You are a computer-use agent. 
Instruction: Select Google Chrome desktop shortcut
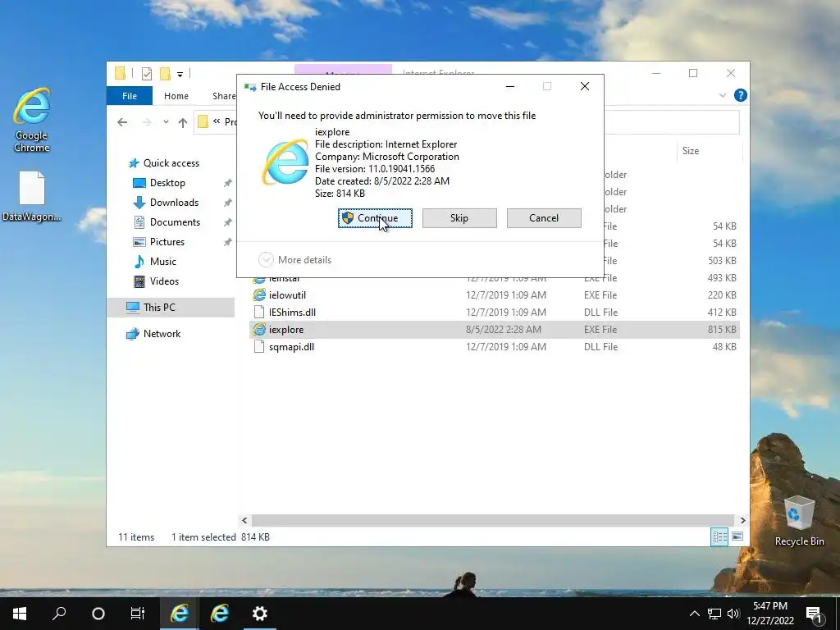point(32,120)
